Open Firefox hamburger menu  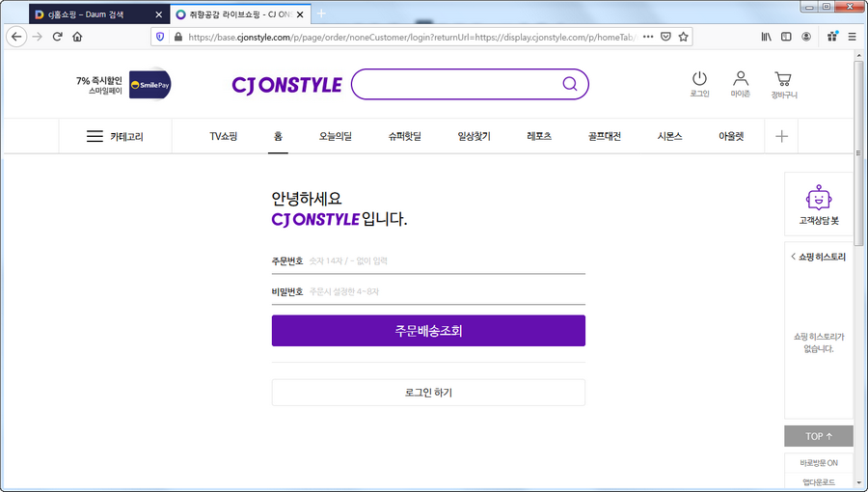(852, 37)
